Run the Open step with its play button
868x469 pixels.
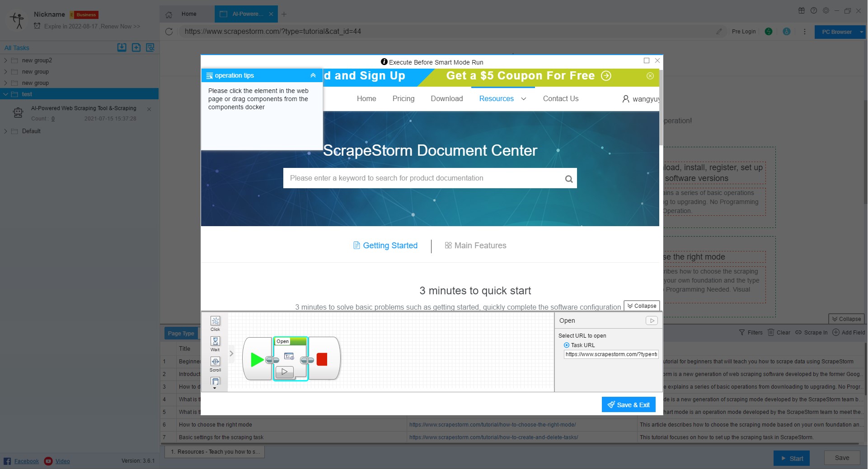(x=284, y=372)
